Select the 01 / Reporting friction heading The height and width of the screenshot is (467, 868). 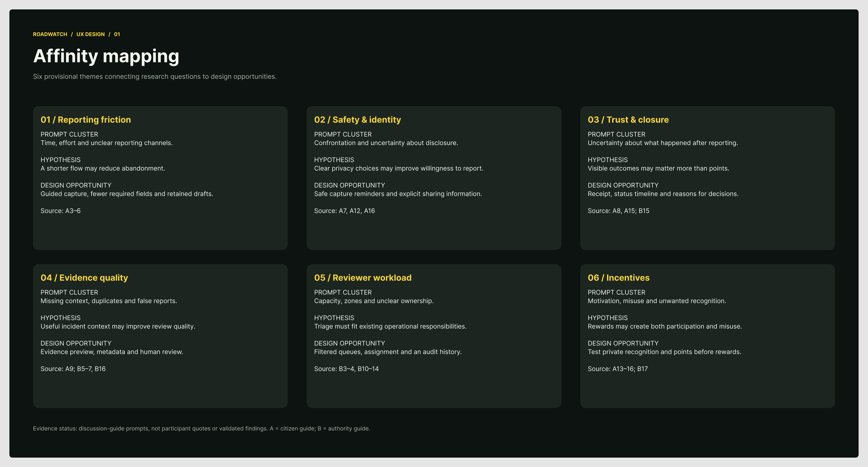point(86,120)
